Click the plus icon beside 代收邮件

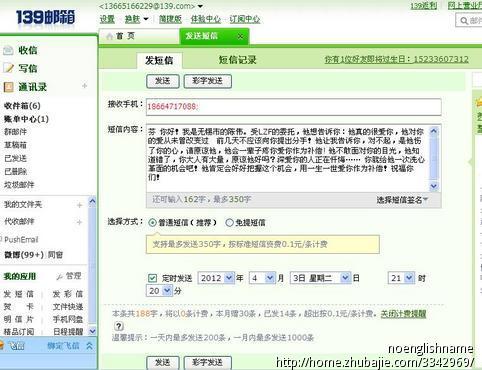(x=79, y=222)
